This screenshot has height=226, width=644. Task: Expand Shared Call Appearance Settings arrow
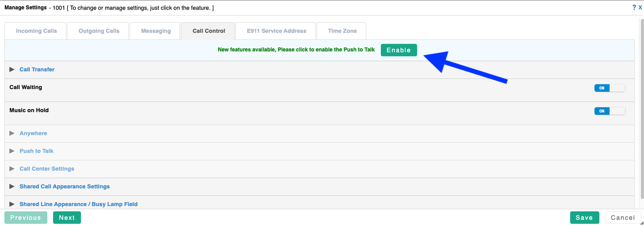tap(12, 186)
